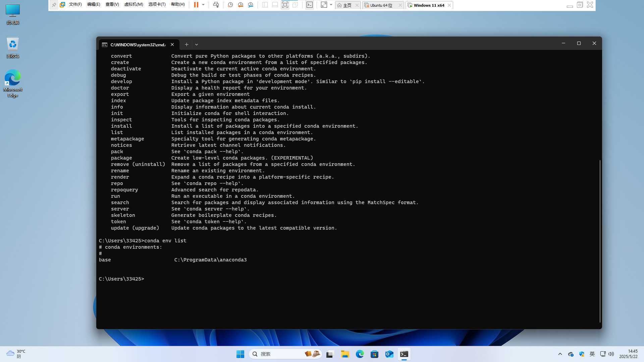Open 此电脑 desktop icon

coord(13,14)
